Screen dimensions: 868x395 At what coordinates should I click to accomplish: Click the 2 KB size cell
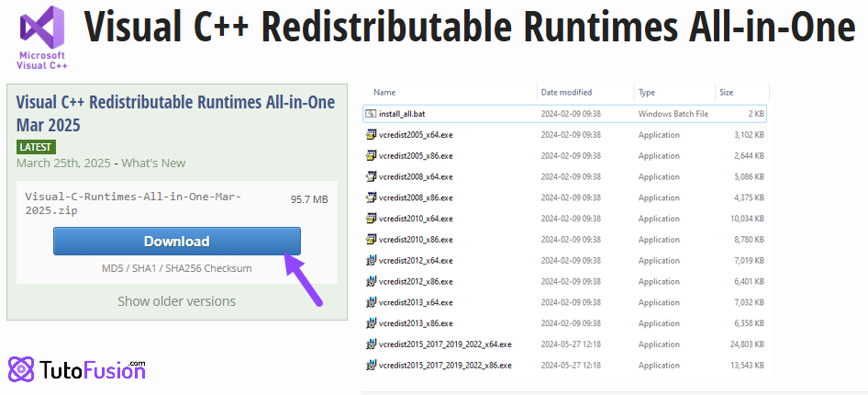point(756,114)
